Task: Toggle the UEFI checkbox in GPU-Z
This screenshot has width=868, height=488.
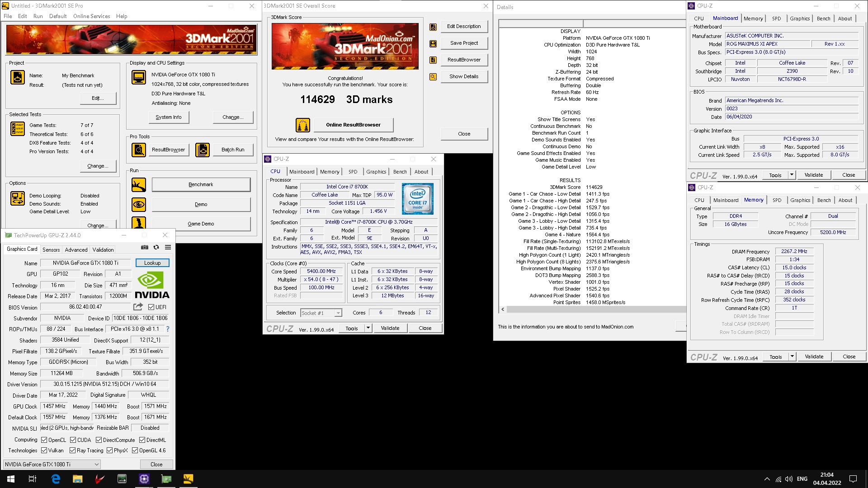Action: [151, 307]
